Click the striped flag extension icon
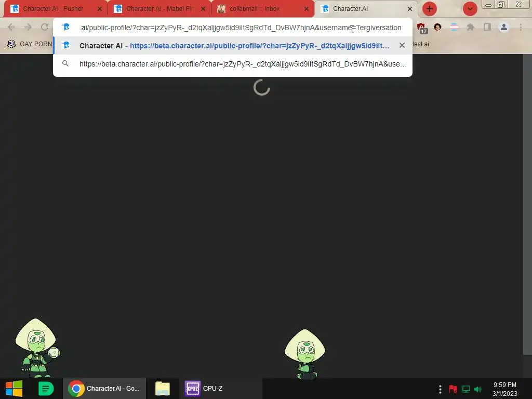 tap(454, 27)
